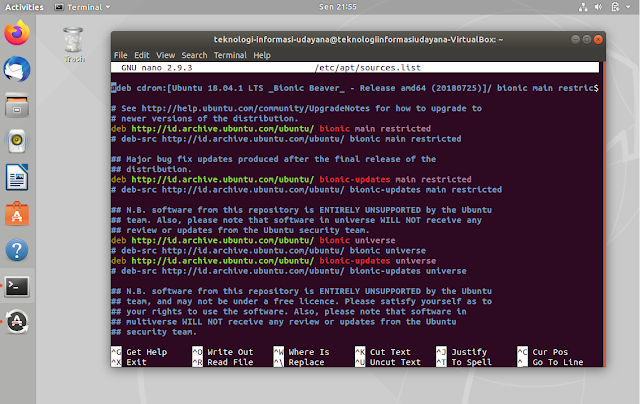640x404 pixels.
Task: Click the power icon in the top bar
Action: tap(615, 7)
